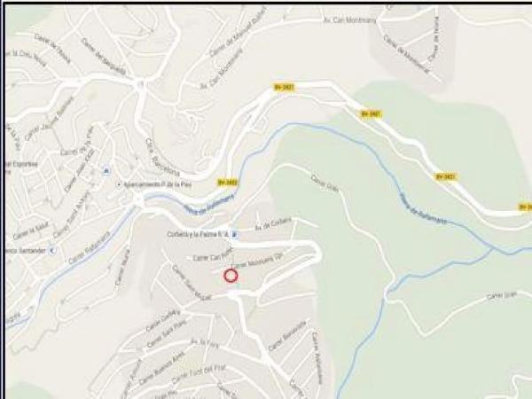
Task: Click the Carrer Sant Antoni label
Action: pyautogui.click(x=73, y=215)
